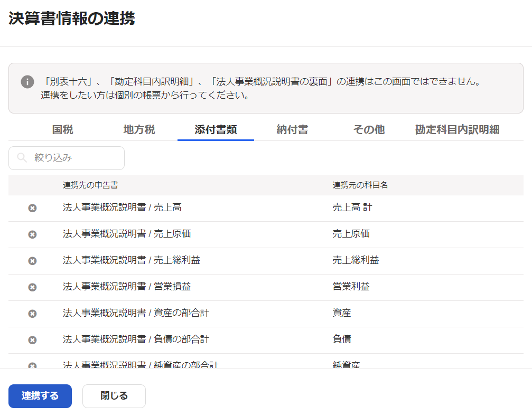532x416 pixels.
Task: Click the 決算書情報の連携 title
Action: (72, 18)
